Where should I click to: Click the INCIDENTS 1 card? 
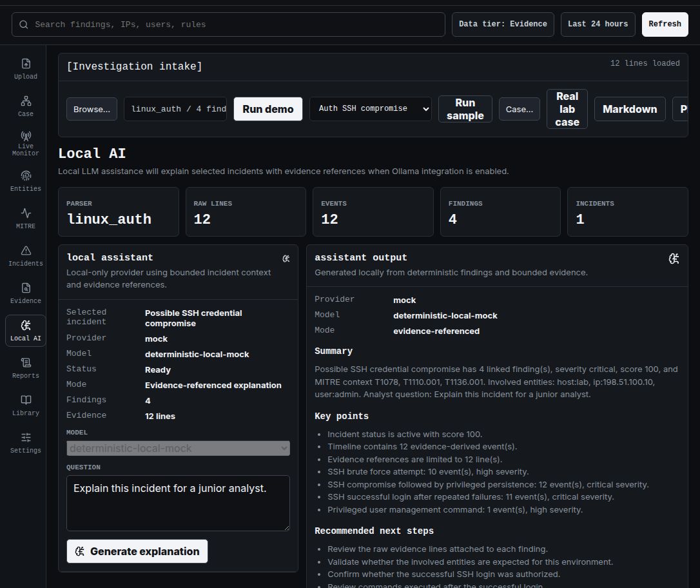[x=628, y=211]
